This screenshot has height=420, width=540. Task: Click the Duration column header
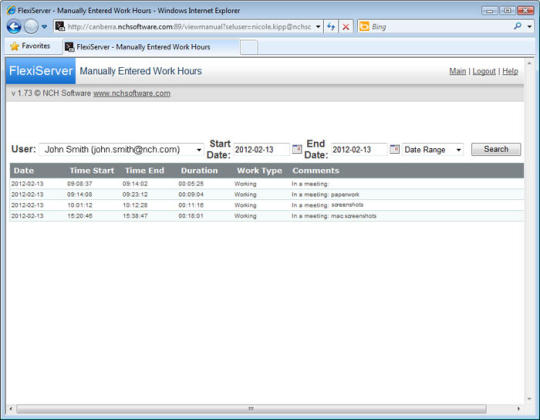[x=199, y=171]
